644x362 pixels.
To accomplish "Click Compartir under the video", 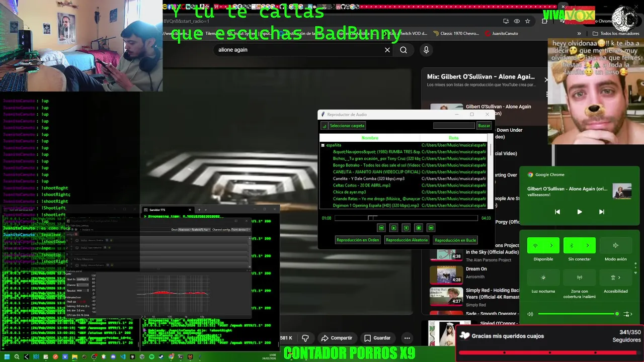I will pos(337,338).
